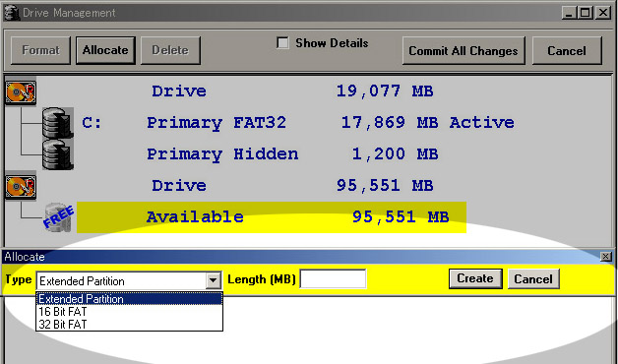The height and width of the screenshot is (364, 618).
Task: Select the Available 95,551 MB row
Action: [272, 217]
